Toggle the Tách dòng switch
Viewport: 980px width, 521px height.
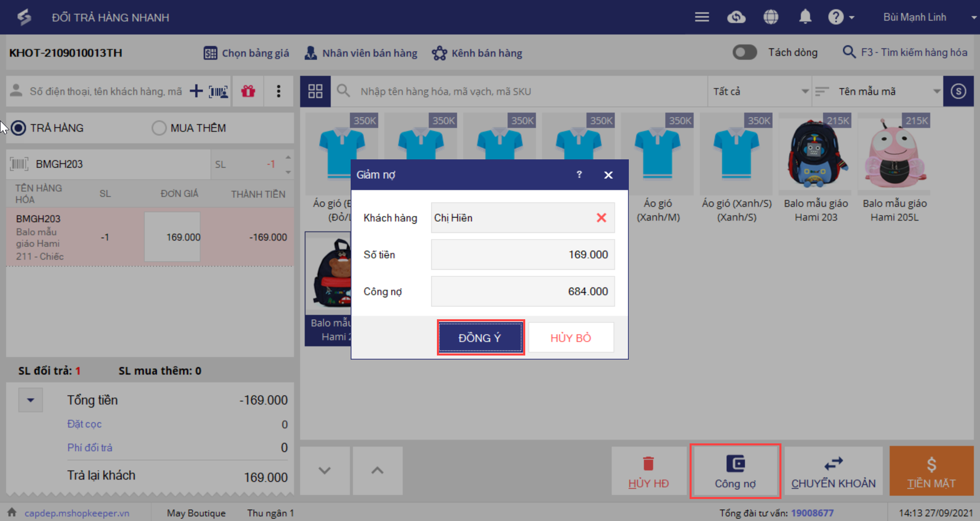[x=745, y=52]
